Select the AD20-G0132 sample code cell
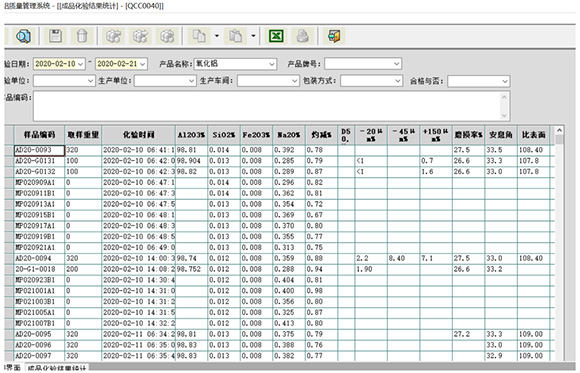The image size is (580, 373). pyautogui.click(x=39, y=172)
